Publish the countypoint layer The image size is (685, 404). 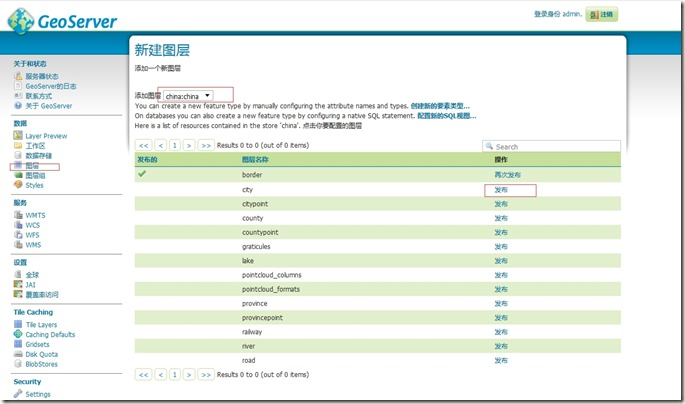click(x=501, y=232)
